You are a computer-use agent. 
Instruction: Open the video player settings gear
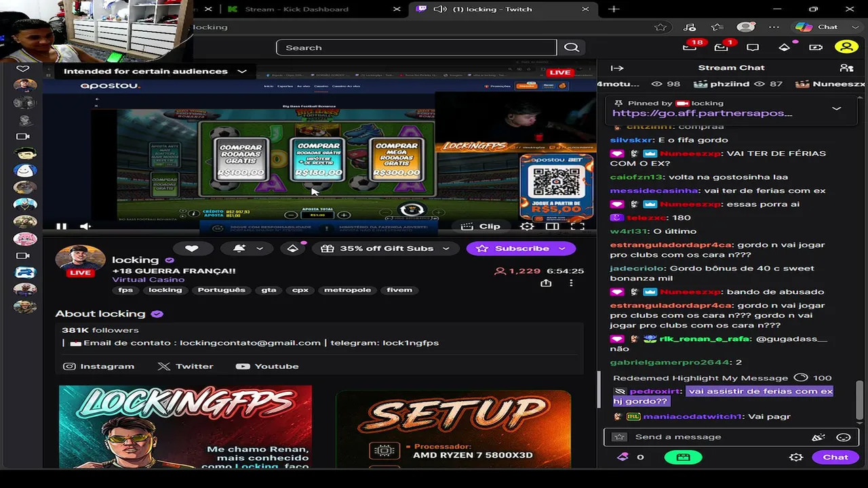tap(527, 226)
